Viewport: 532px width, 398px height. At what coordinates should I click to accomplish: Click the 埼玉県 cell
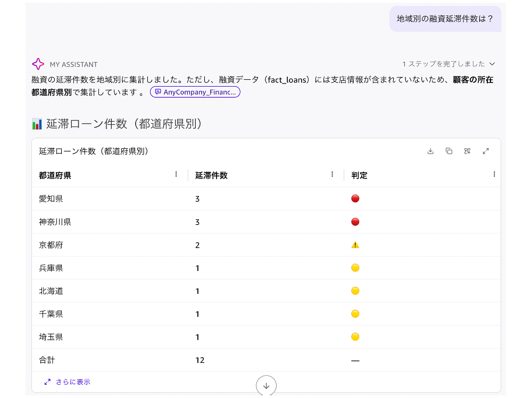pyautogui.click(x=51, y=337)
